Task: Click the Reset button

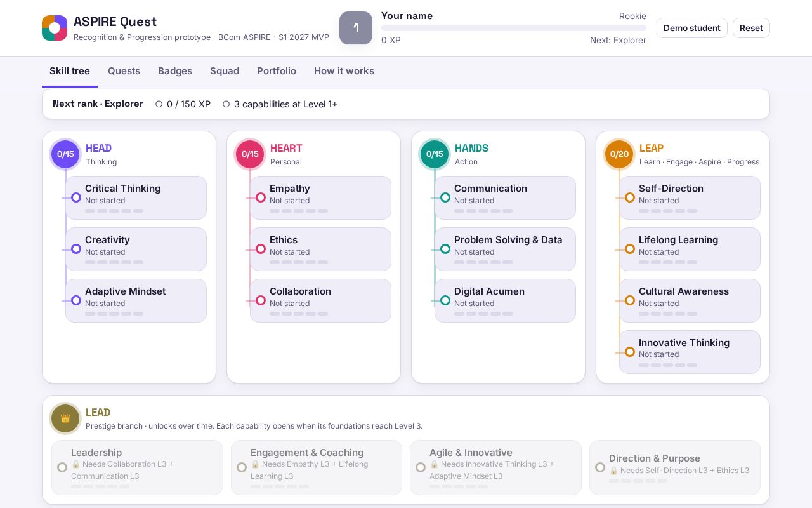Action: click(751, 28)
